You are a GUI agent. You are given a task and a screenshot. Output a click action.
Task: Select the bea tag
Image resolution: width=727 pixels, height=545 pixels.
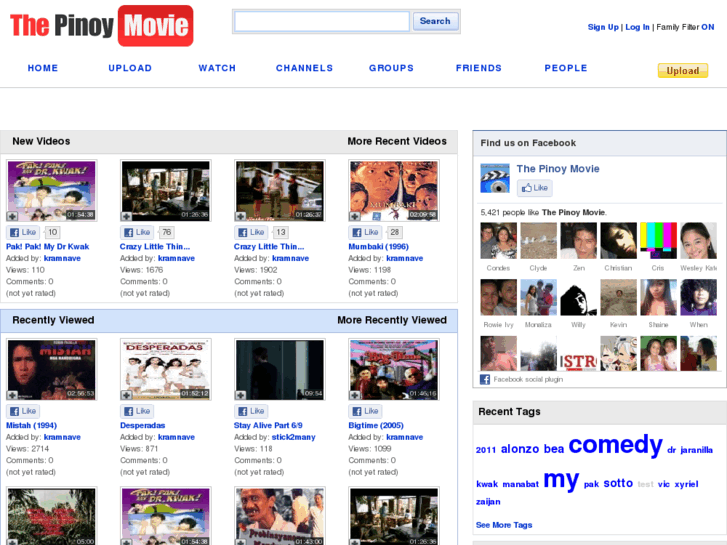pyautogui.click(x=554, y=449)
